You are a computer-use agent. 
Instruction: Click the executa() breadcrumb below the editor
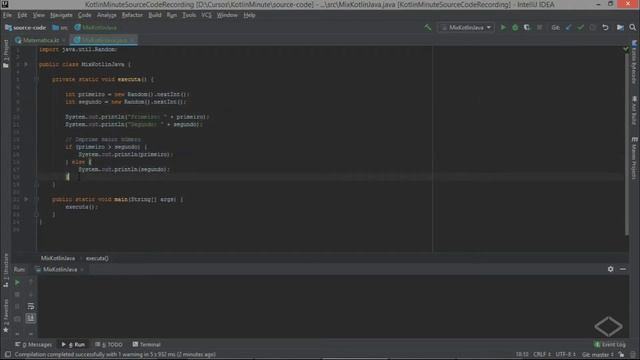[97, 258]
